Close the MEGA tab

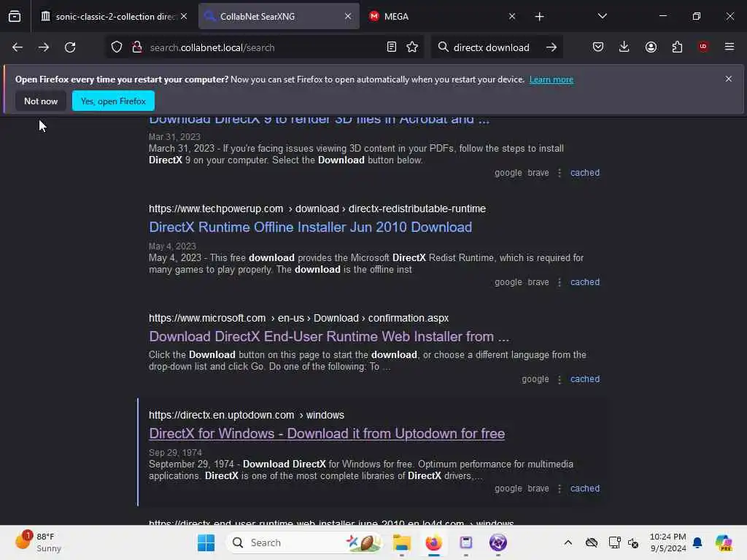coord(512,17)
